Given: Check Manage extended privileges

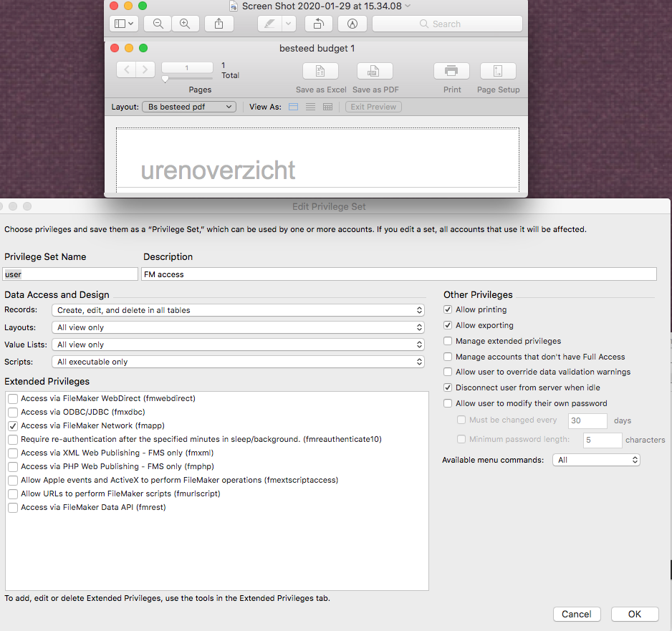Looking at the screenshot, I should click(x=448, y=341).
